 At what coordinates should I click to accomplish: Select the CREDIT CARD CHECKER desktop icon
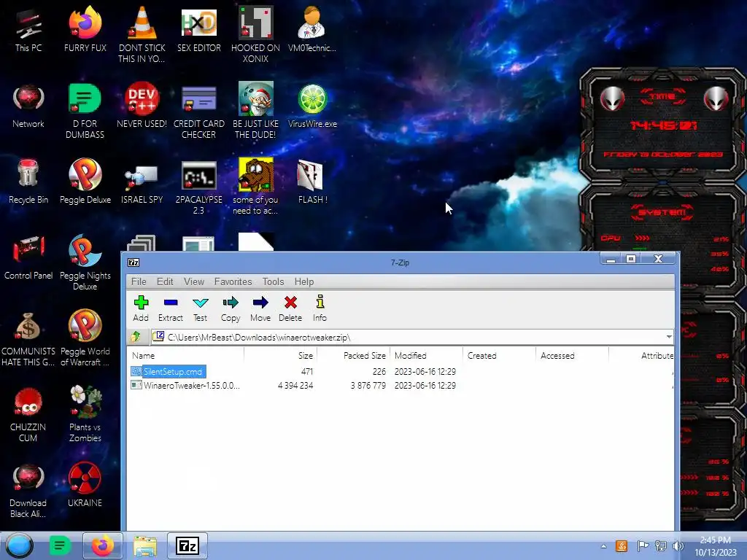tap(198, 111)
